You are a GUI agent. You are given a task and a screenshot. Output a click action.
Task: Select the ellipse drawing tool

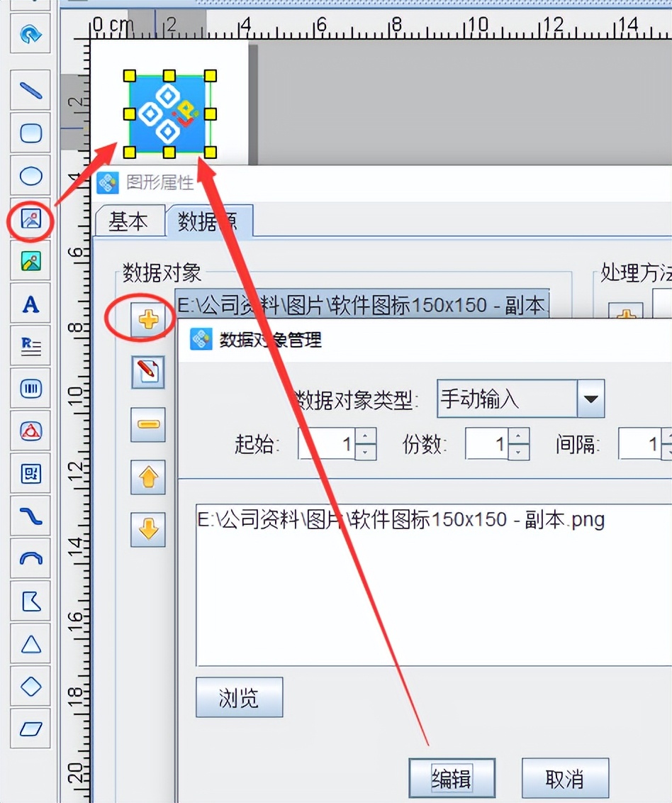(x=30, y=176)
